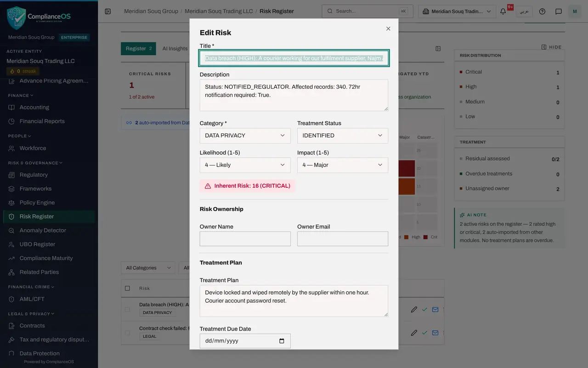Open the Impact dropdown
This screenshot has height=368, width=588.
(x=343, y=165)
